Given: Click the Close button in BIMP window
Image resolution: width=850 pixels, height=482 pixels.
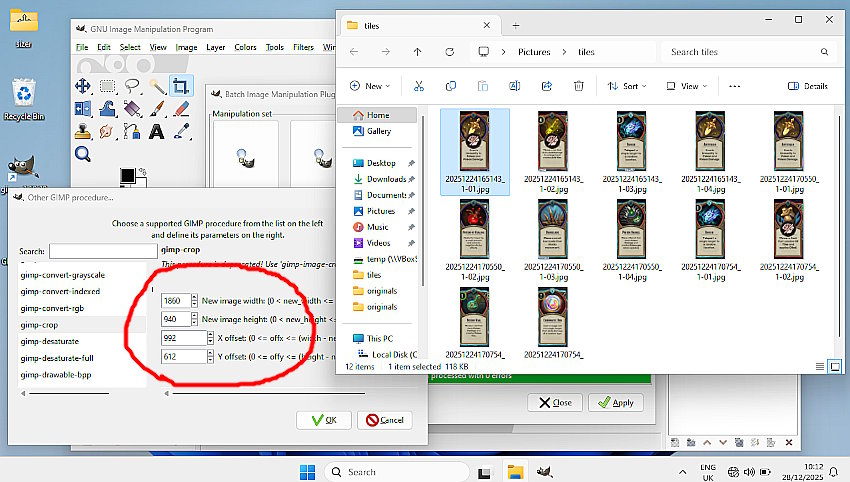Looking at the screenshot, I should tap(555, 402).
